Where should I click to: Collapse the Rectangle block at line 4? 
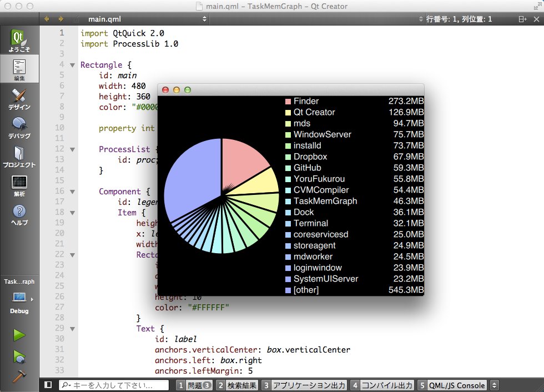click(72, 65)
